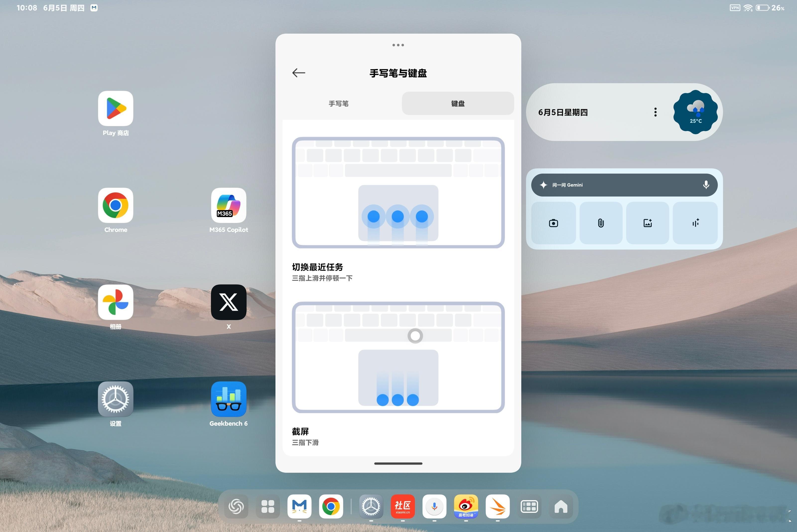
Task: Go back from 手写笔与键盘 page
Action: (299, 73)
